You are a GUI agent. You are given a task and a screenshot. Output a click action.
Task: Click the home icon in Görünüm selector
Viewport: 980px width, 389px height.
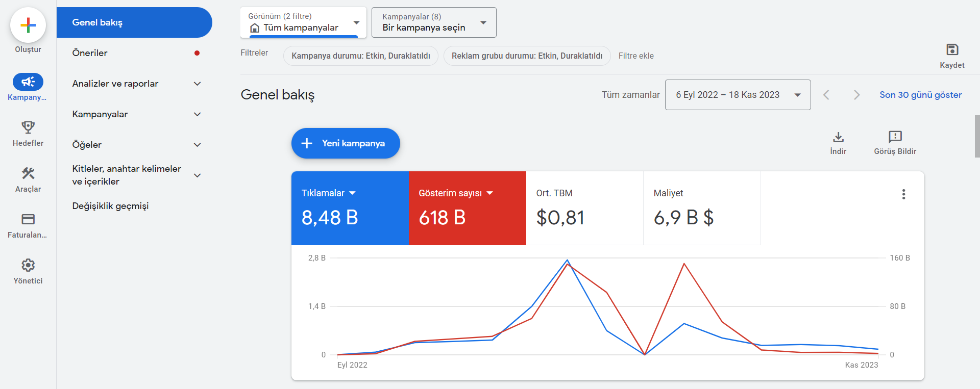coord(255,28)
